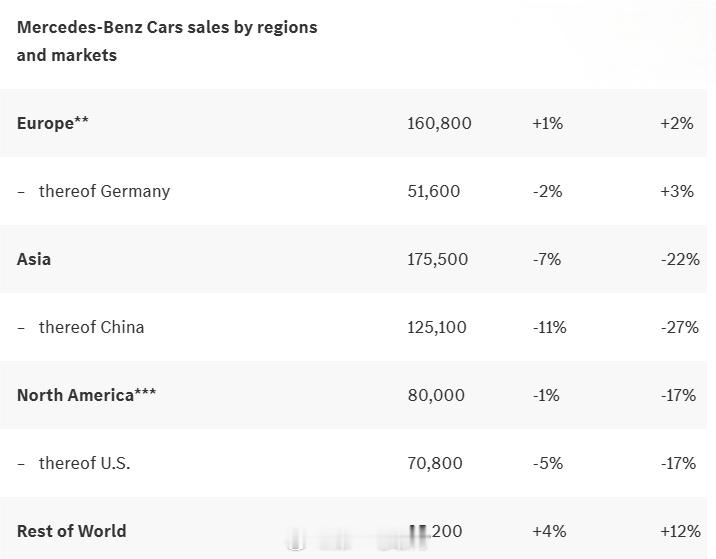Select the Asia row label
Viewport: 716px width, 559px height.
click(x=34, y=259)
